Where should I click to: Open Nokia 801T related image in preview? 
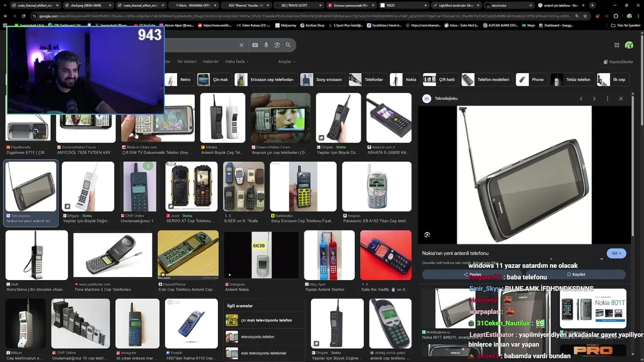tap(593, 309)
